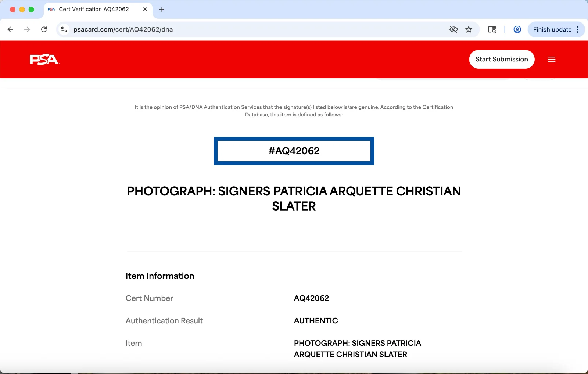Click the Start Submission button
The image size is (588, 374).
[x=502, y=59]
